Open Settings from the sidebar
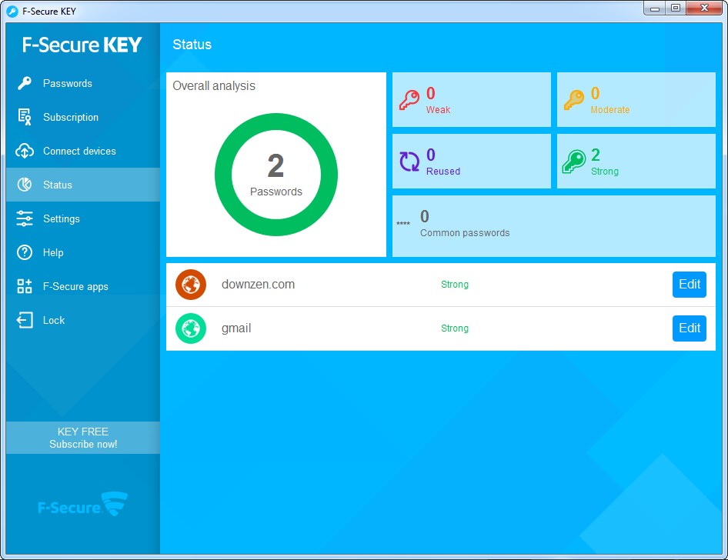 click(83, 218)
